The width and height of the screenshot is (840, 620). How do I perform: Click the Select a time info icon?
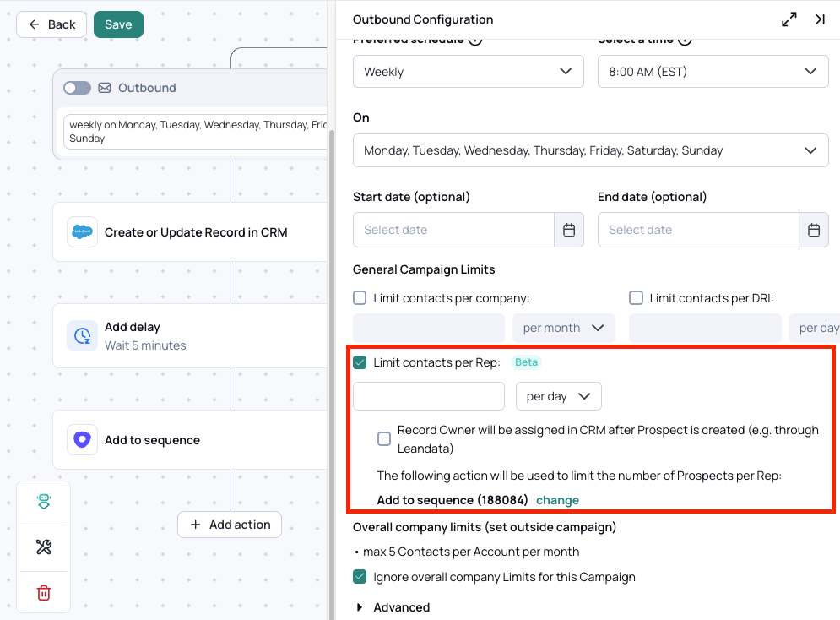(685, 41)
